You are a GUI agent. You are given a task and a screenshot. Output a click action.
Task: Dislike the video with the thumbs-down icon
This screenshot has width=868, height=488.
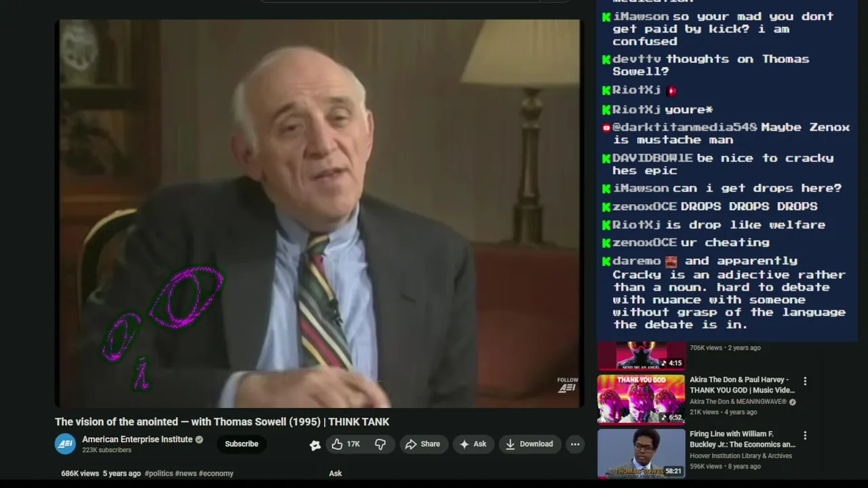380,444
